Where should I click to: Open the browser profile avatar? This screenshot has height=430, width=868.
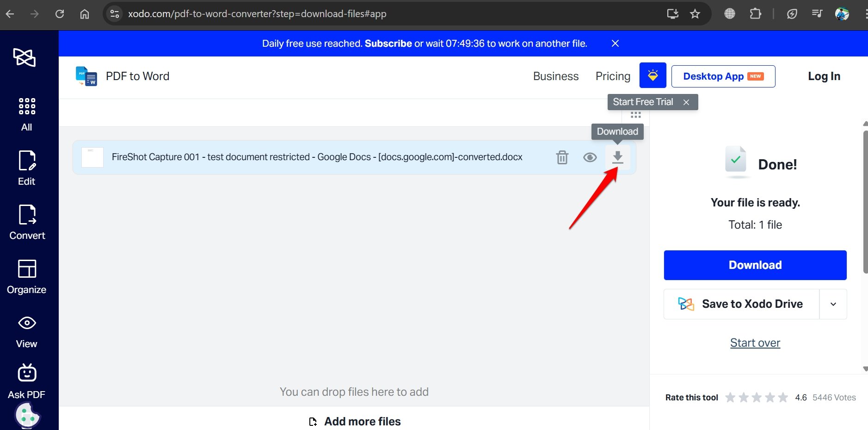(842, 14)
